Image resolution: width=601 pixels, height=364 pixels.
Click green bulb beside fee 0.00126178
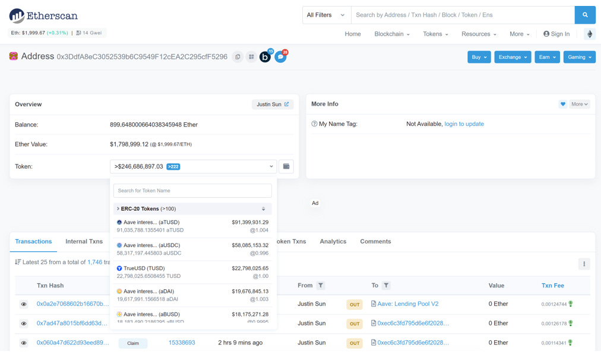(x=570, y=324)
